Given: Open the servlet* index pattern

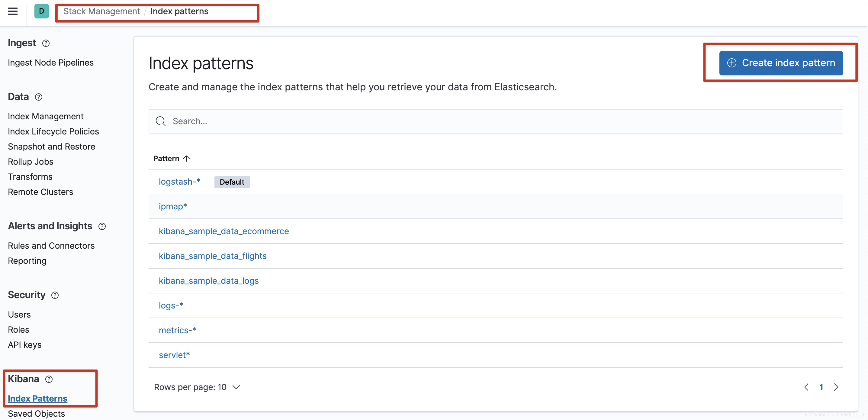Looking at the screenshot, I should [x=174, y=355].
